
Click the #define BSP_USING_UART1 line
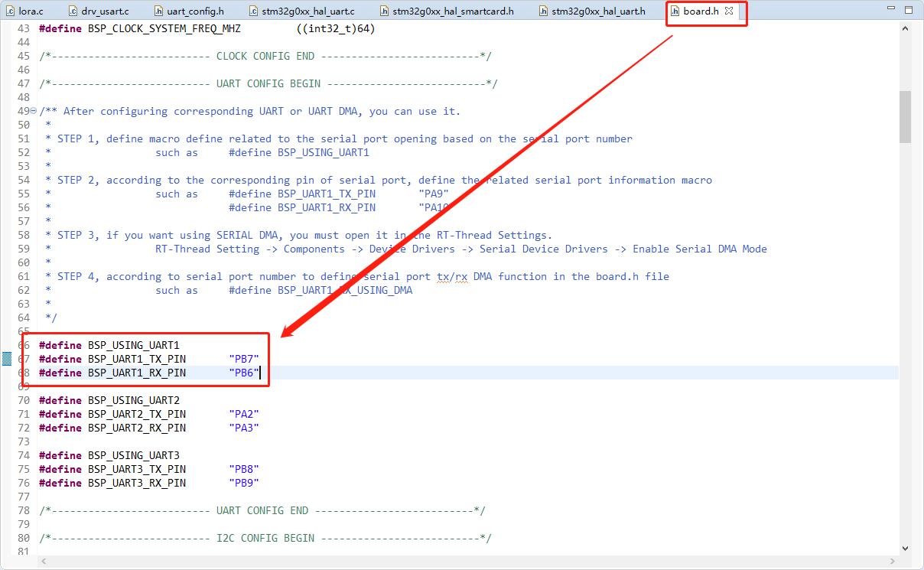tap(109, 345)
